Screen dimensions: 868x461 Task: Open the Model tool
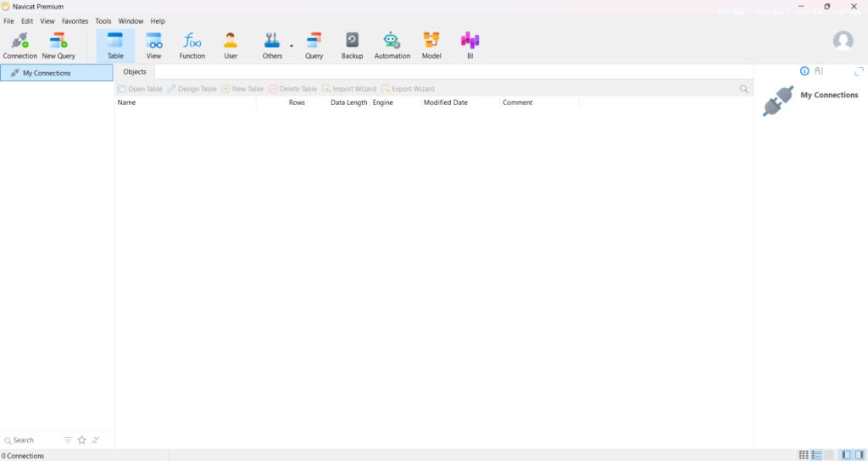[431, 46]
